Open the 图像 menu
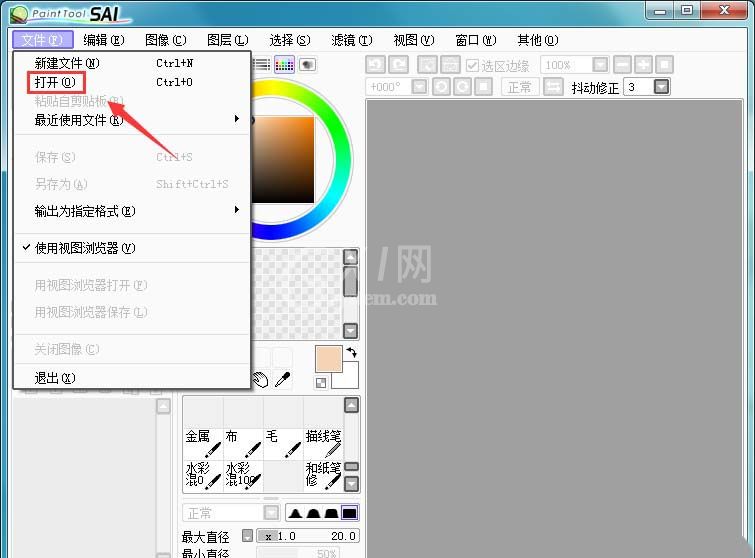The image size is (755, 558). point(166,40)
